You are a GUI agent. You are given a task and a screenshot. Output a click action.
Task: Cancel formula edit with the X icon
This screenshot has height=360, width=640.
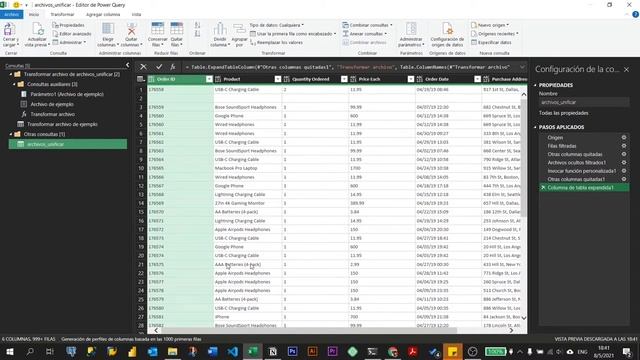coord(143,67)
